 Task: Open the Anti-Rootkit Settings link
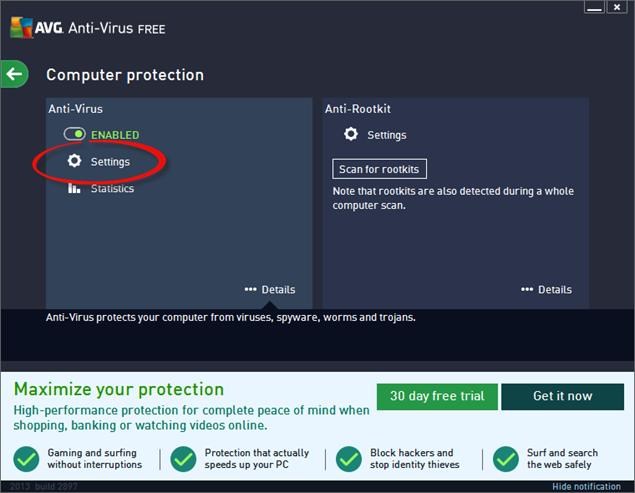pos(386,135)
